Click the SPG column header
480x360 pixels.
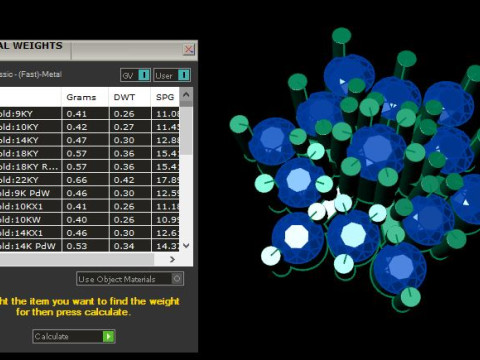click(x=165, y=97)
